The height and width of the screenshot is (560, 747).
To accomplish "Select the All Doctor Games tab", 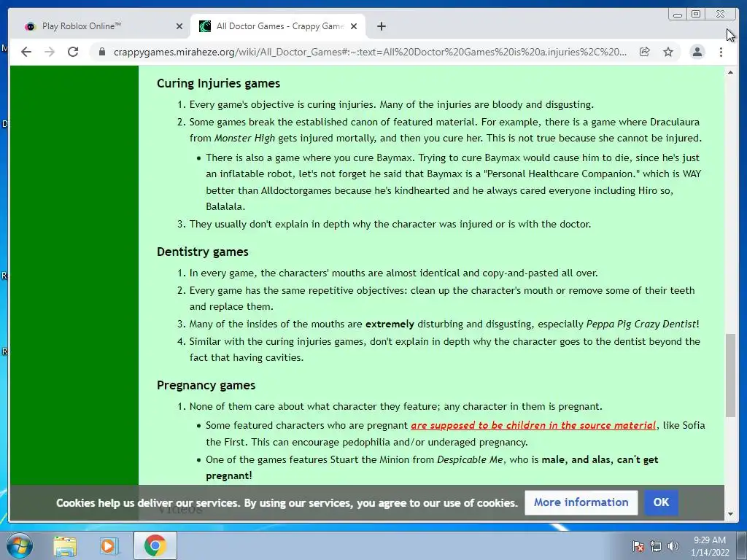I will [278, 26].
